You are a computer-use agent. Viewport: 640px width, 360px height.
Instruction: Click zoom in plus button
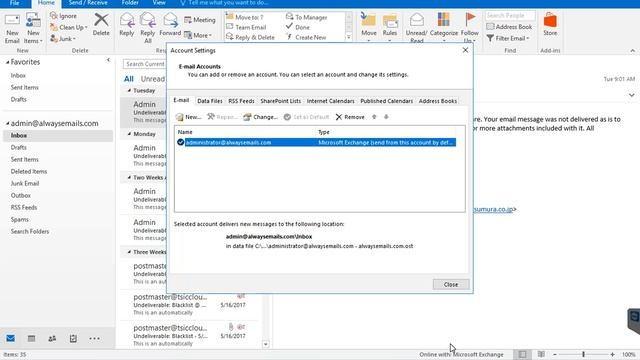[613, 354]
